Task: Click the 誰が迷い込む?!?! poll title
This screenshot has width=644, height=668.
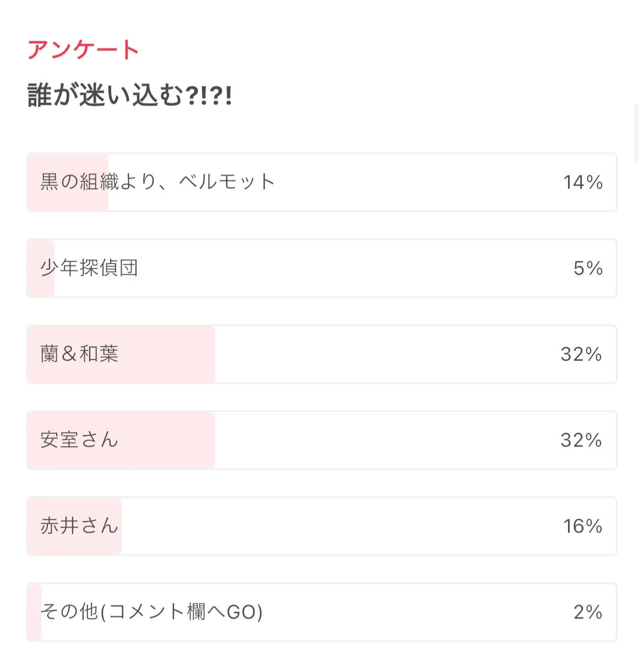Action: click(x=130, y=95)
